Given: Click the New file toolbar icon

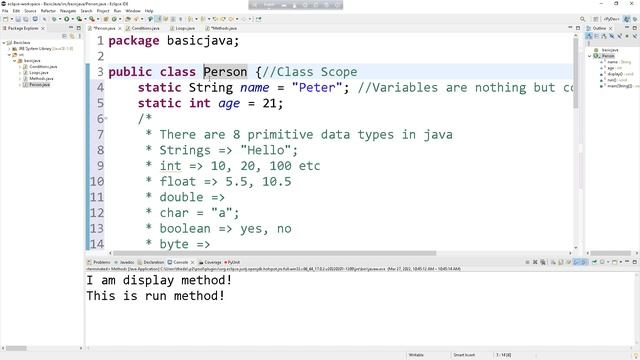Looking at the screenshot, I should (5, 19).
